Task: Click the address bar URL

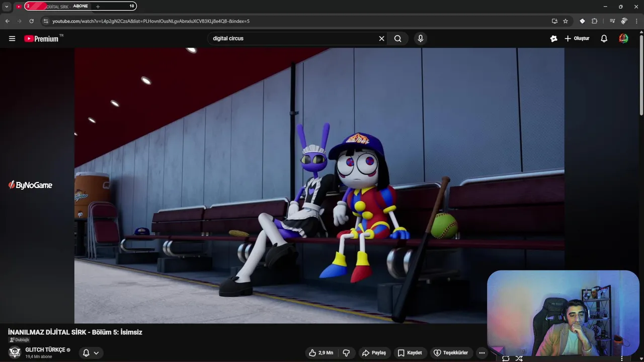Action: coord(151,21)
